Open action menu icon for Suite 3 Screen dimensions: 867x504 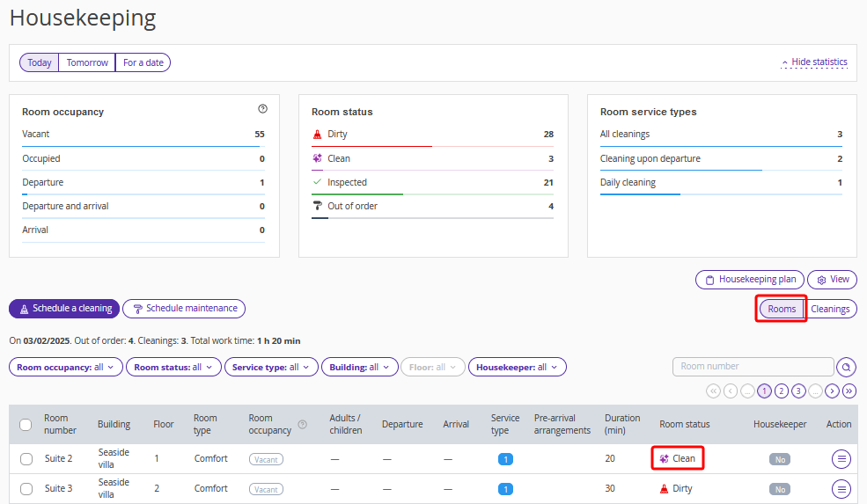(841, 489)
